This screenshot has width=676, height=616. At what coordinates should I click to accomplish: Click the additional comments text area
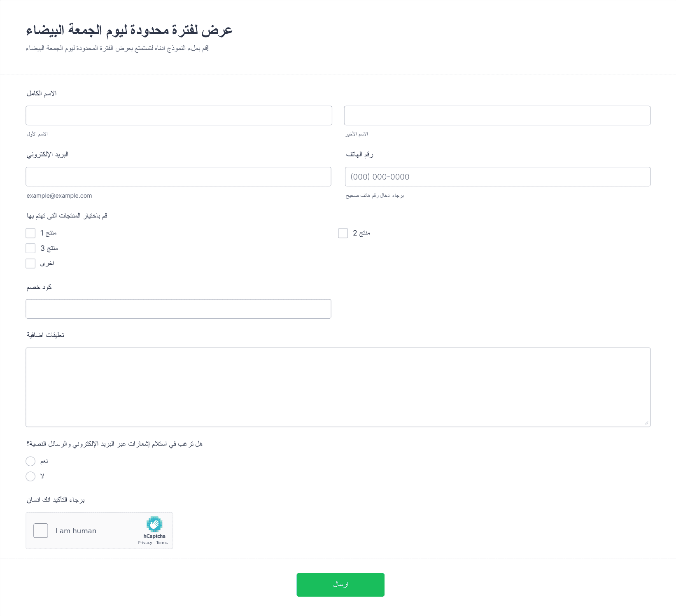click(x=338, y=387)
